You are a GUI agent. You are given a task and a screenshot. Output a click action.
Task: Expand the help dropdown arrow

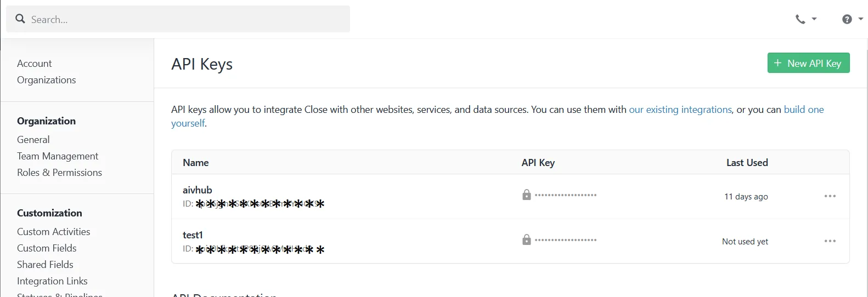point(860,19)
